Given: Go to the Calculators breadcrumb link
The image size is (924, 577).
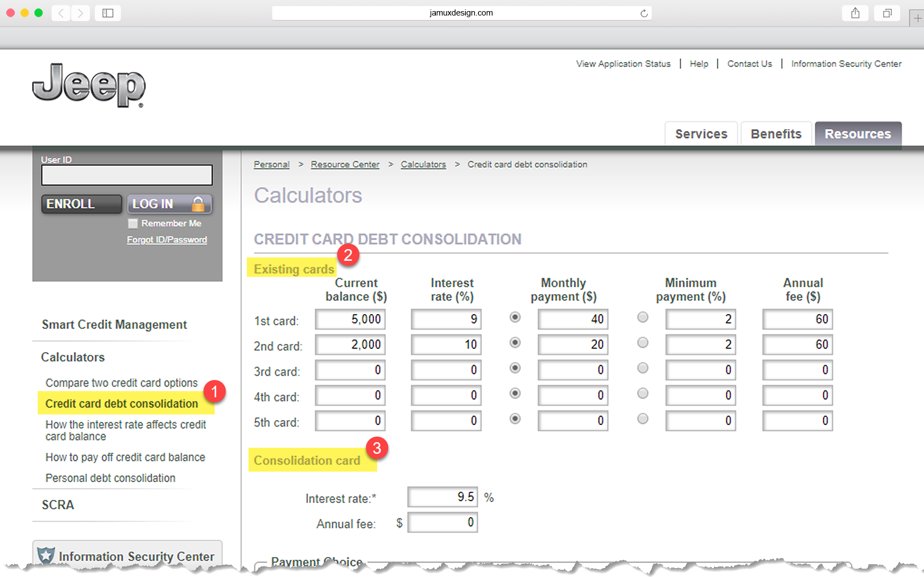Looking at the screenshot, I should click(423, 164).
